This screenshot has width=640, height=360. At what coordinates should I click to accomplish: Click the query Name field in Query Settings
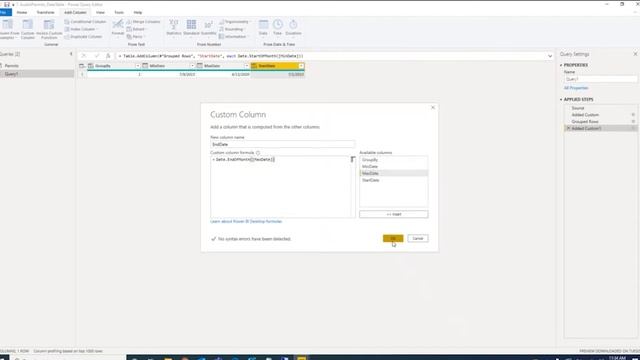point(600,79)
